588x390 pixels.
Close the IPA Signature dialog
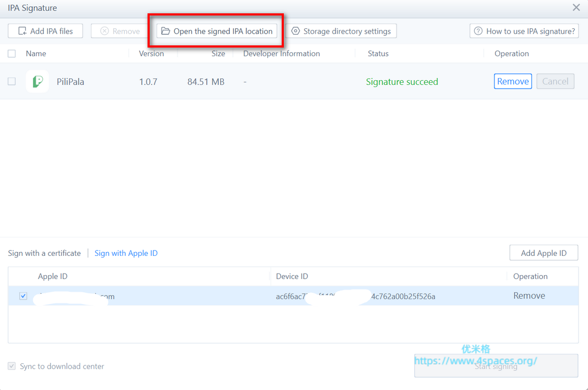pyautogui.click(x=576, y=7)
